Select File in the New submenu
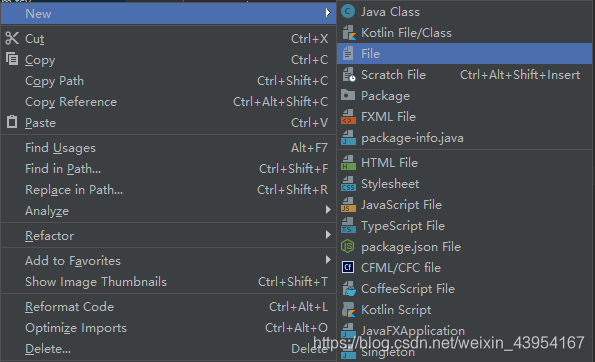 tap(464, 54)
